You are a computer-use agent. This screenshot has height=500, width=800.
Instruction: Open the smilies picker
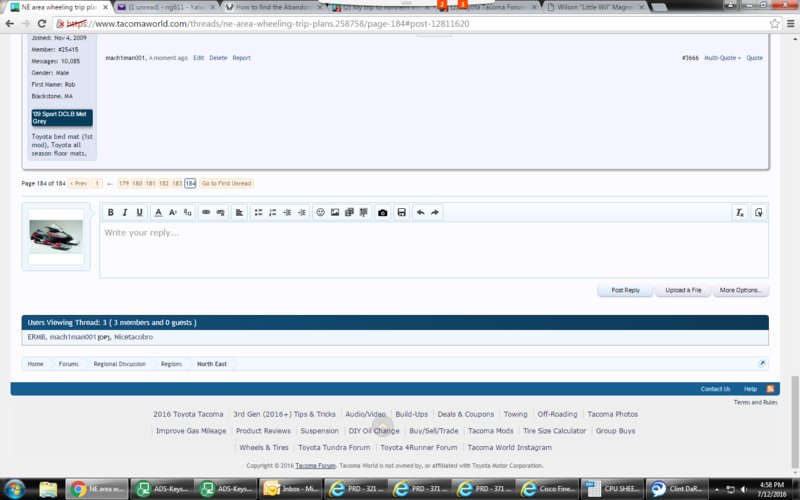tap(320, 212)
